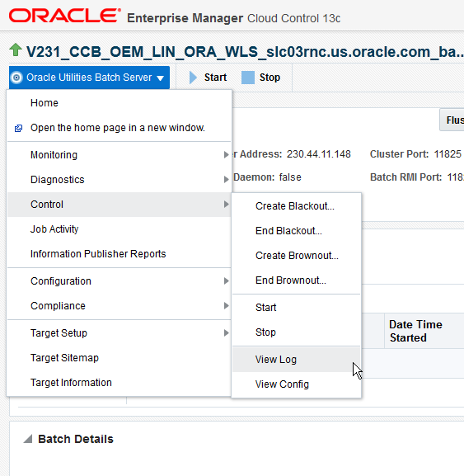
Task: Open the Compliance menu item
Action: click(120, 306)
